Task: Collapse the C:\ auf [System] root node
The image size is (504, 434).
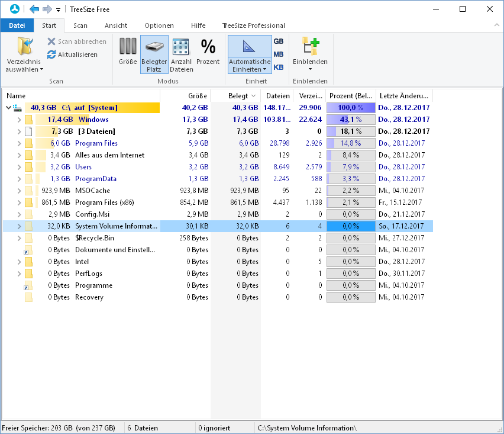Action: 9,108
